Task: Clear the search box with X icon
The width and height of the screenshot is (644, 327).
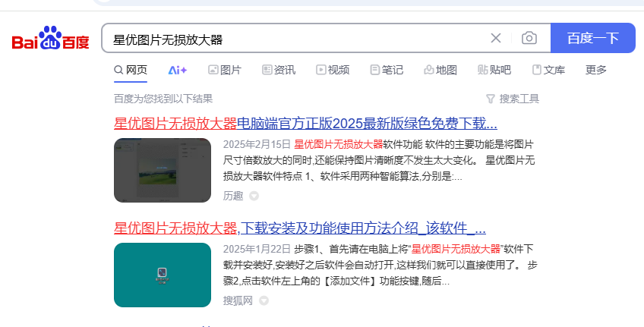Action: [x=496, y=38]
